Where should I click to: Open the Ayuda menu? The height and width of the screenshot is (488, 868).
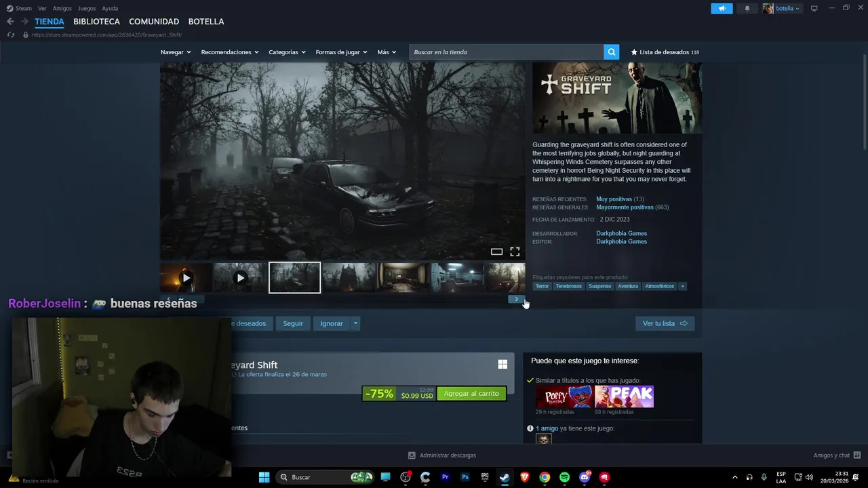110,8
